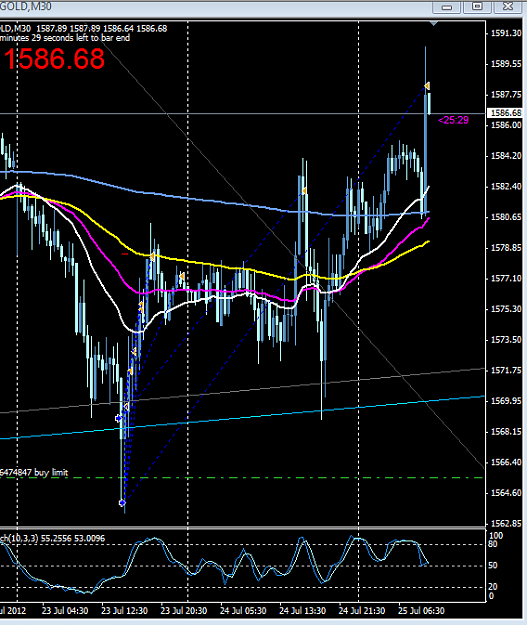Click the 24 Jul 21:30 time label

(x=362, y=611)
